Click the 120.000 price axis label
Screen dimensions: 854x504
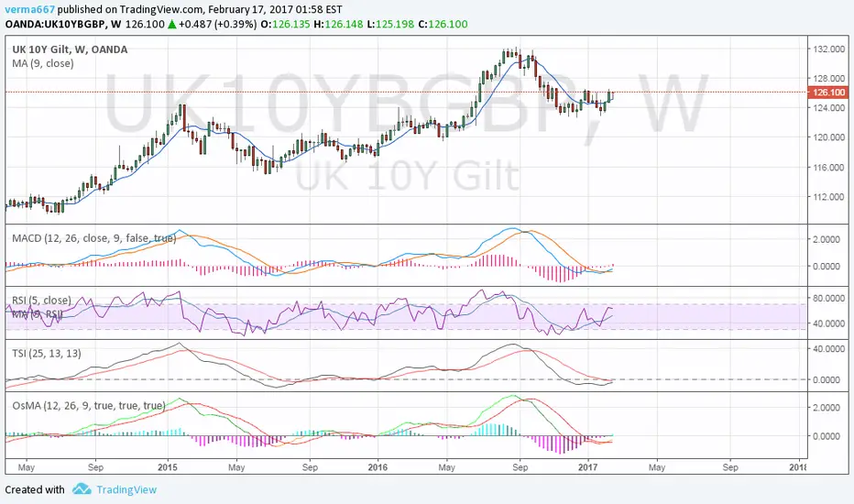click(x=829, y=137)
